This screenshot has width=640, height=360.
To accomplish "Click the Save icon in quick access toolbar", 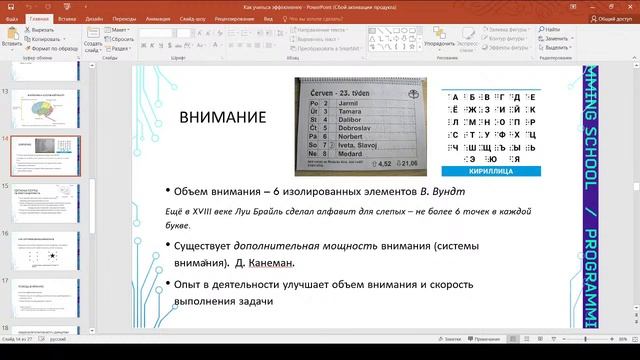I will pos(11,7).
